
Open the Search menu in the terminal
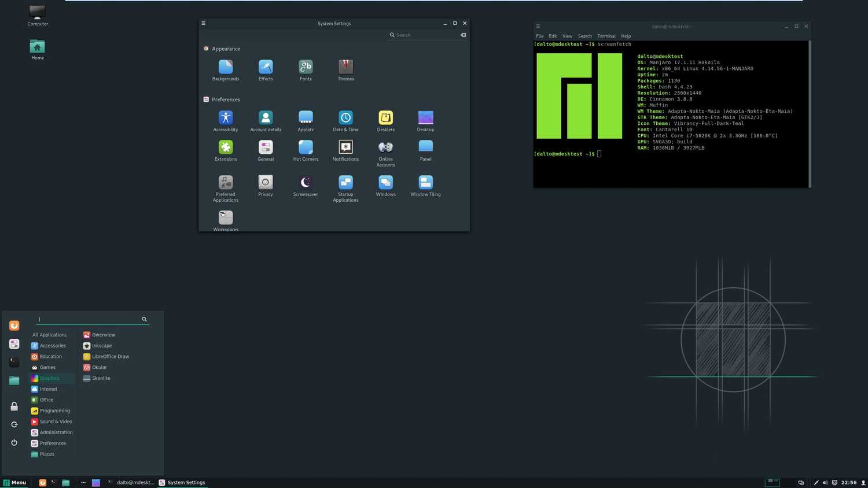(x=584, y=36)
